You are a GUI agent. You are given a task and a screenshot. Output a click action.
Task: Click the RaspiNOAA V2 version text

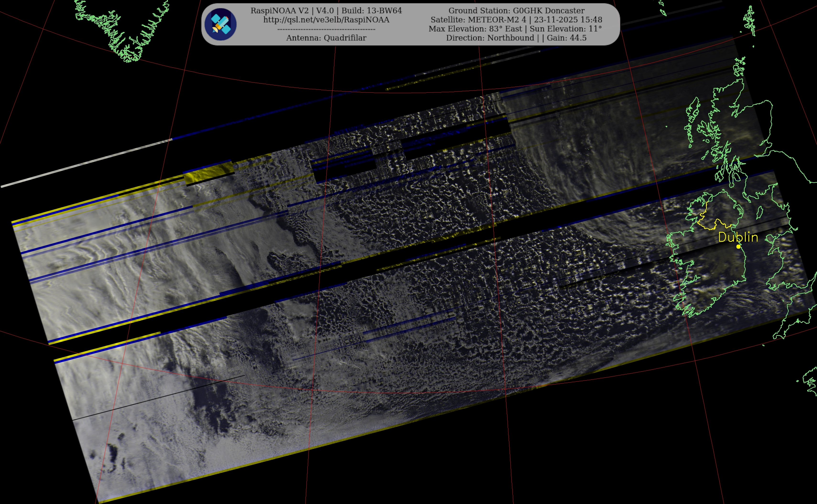pos(280,11)
